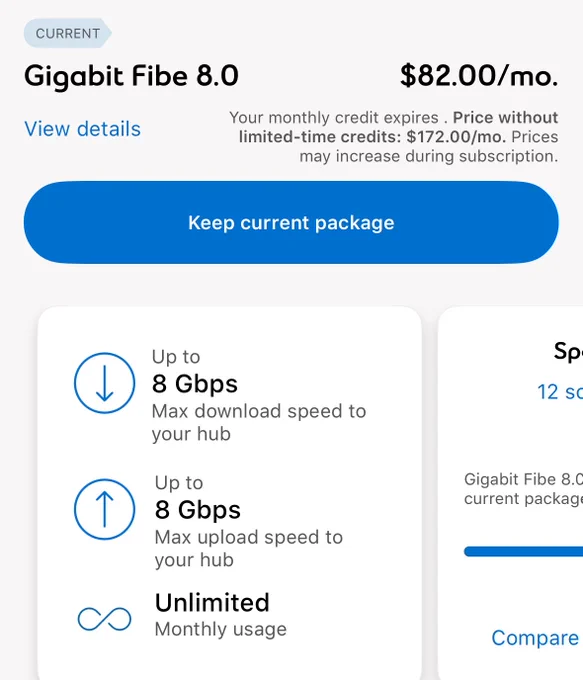This screenshot has width=583, height=680.
Task: Select the 8 Gbps download speed value
Action: (x=194, y=384)
